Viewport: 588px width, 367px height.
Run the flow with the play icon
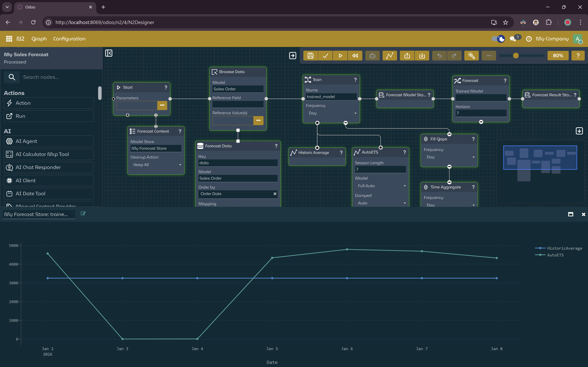click(x=340, y=56)
